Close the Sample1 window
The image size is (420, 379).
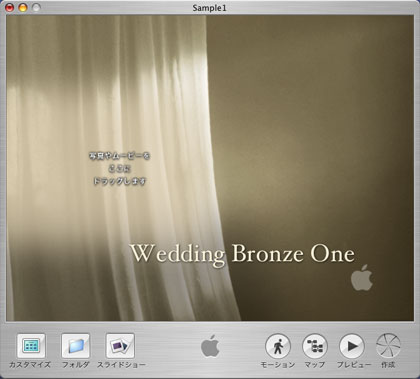pyautogui.click(x=10, y=7)
